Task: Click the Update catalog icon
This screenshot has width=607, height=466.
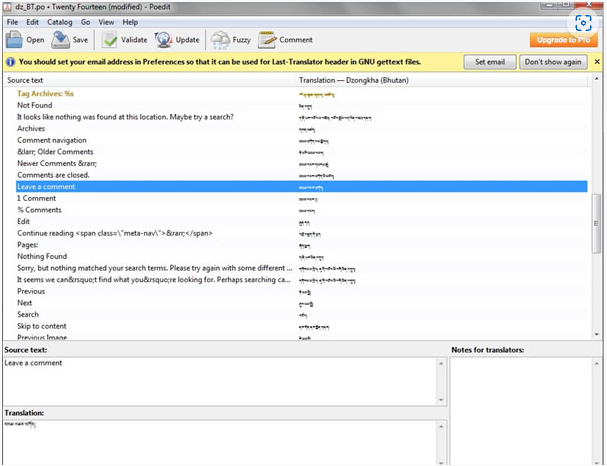Action: point(162,40)
